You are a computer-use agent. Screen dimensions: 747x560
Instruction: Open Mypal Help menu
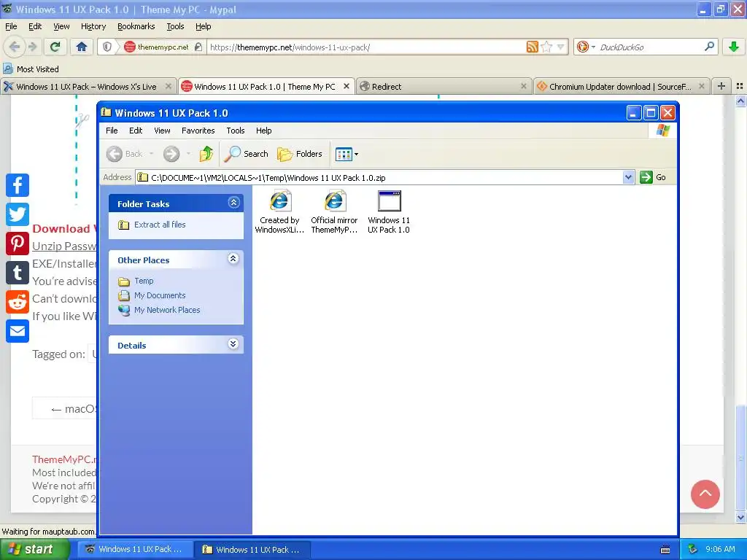[x=203, y=26]
